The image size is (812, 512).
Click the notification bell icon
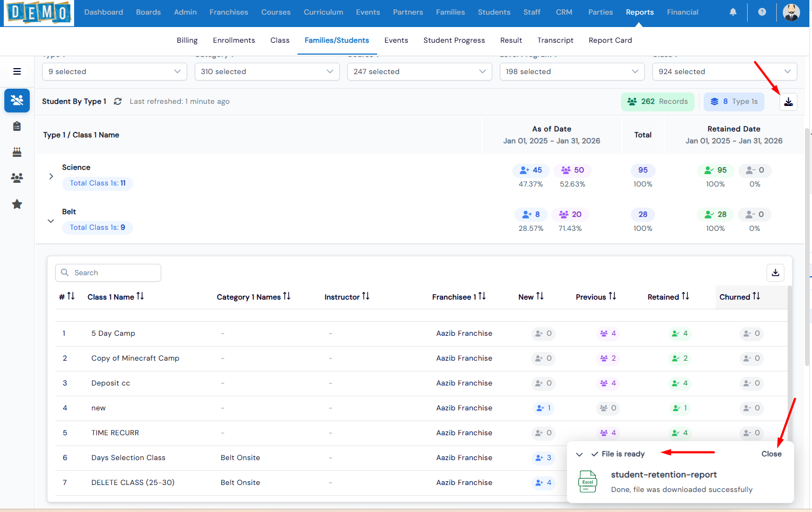coord(733,12)
